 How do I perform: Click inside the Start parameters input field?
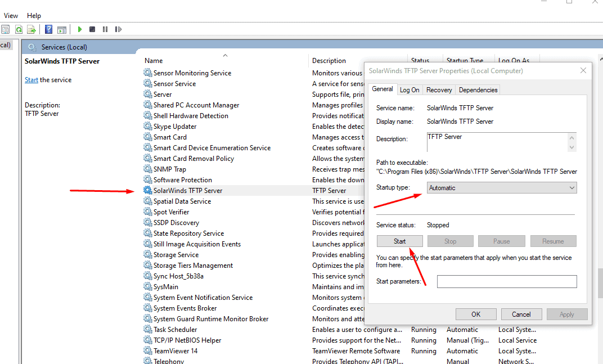506,281
